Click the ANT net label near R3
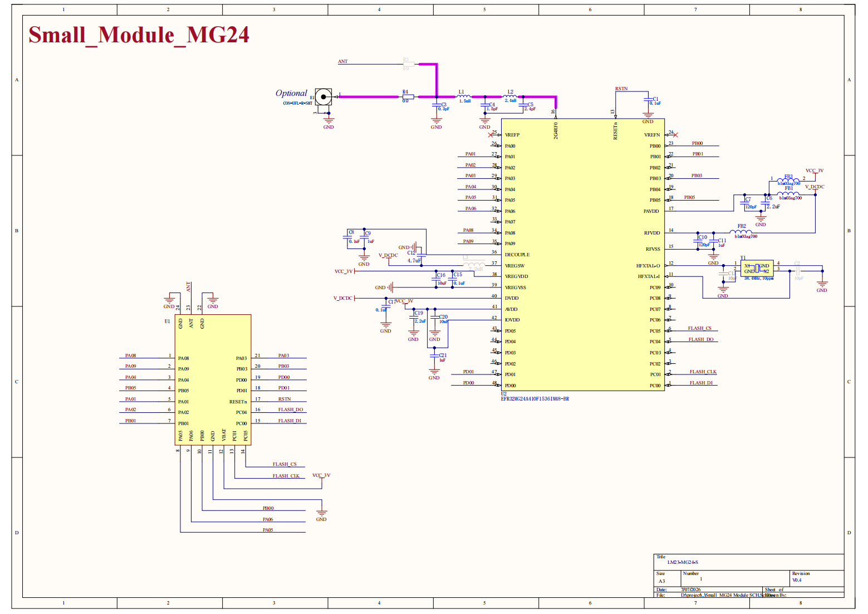 point(342,61)
